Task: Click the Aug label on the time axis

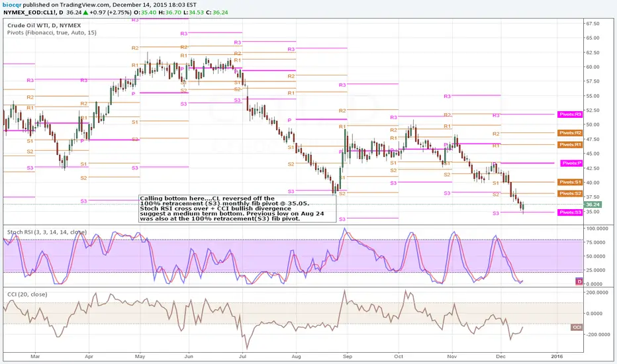Action: (296, 357)
